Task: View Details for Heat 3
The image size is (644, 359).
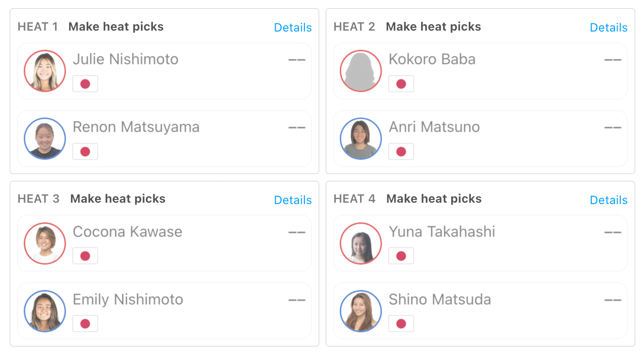Action: 293,200
